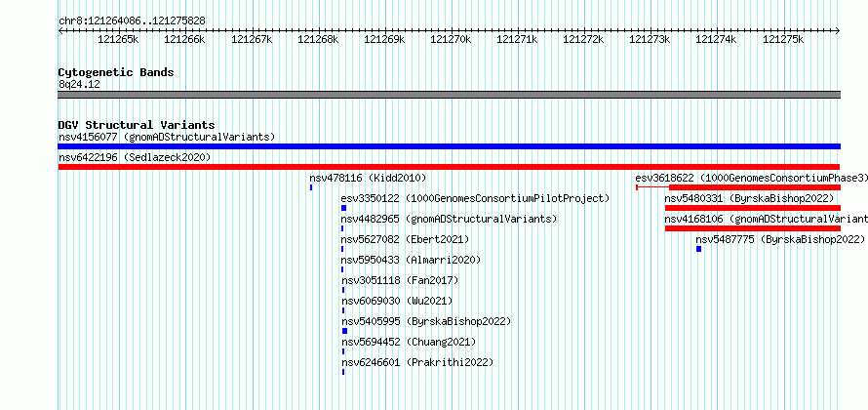This screenshot has width=868, height=410.
Task: Click the blue square under nsv5487775
Action: click(x=698, y=249)
